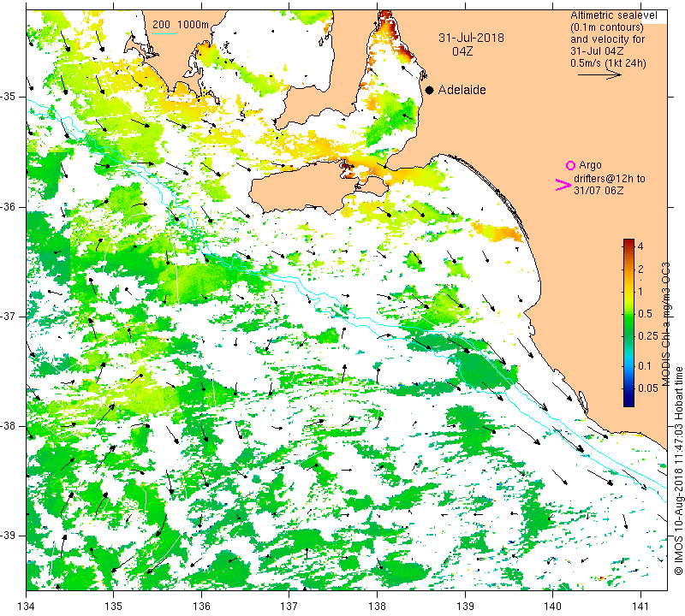Click longitude axis label 135
This screenshot has height=616, width=685.
tap(114, 606)
